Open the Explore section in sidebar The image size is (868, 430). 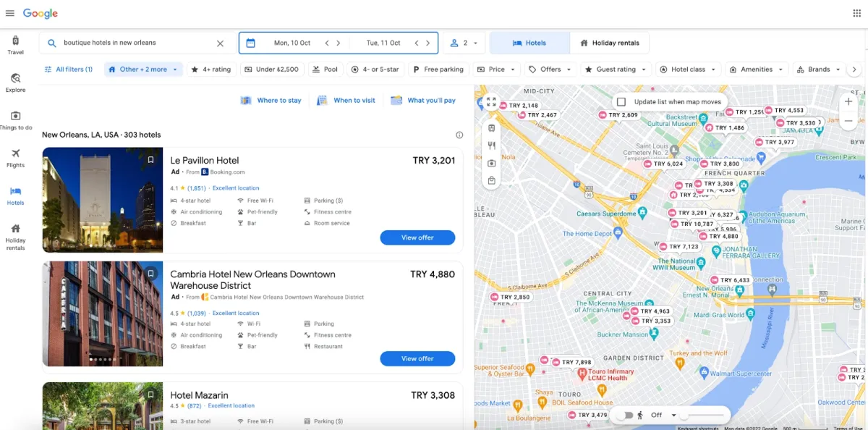pyautogui.click(x=16, y=83)
